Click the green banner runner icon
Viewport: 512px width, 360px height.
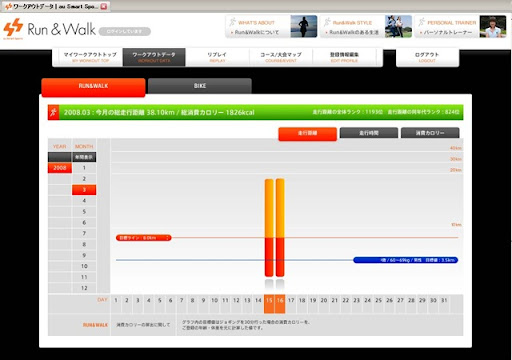point(53,112)
